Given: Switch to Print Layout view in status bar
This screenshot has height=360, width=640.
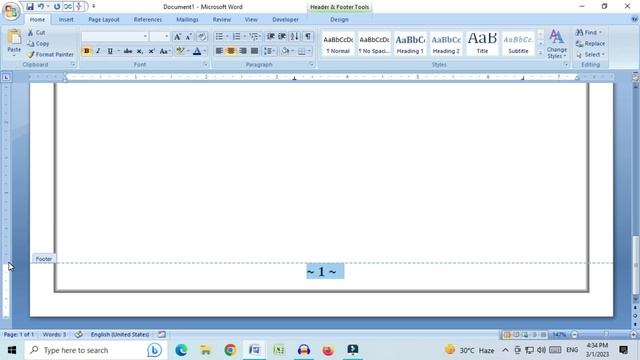Looking at the screenshot, I should pyautogui.click(x=507, y=334).
